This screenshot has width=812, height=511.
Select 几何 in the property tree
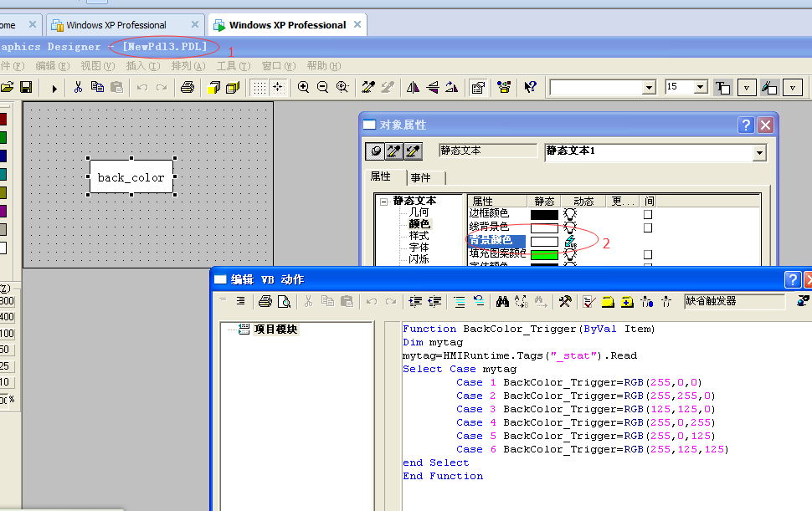click(419, 212)
